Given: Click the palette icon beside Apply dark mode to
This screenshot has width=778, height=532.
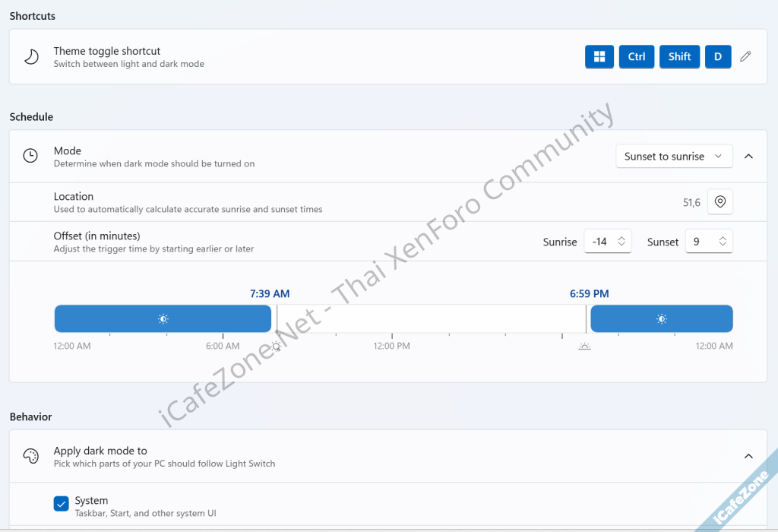Looking at the screenshot, I should click(x=30, y=456).
